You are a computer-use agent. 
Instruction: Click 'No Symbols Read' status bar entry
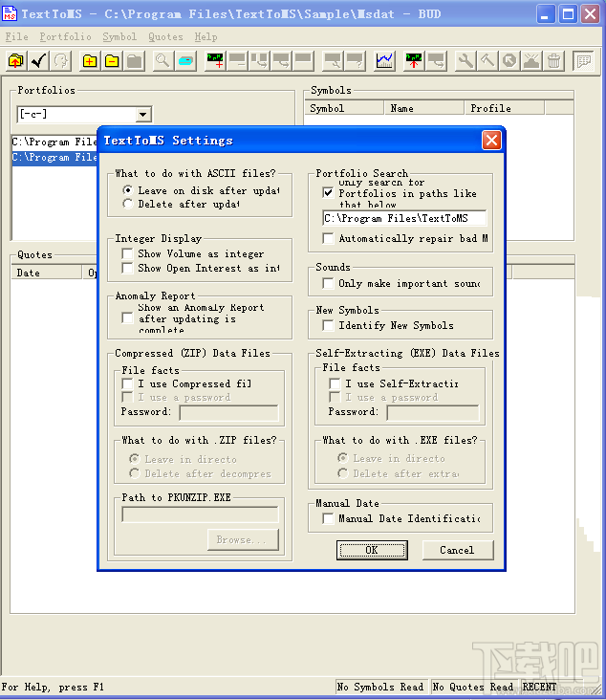coord(380,687)
